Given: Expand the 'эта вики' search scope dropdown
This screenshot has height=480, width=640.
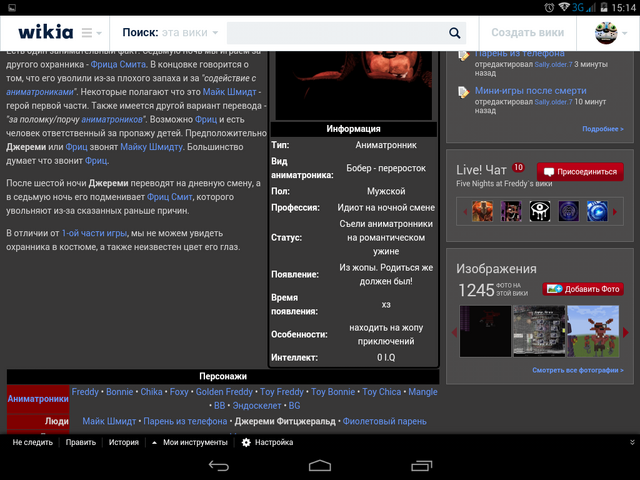Looking at the screenshot, I should point(190,33).
